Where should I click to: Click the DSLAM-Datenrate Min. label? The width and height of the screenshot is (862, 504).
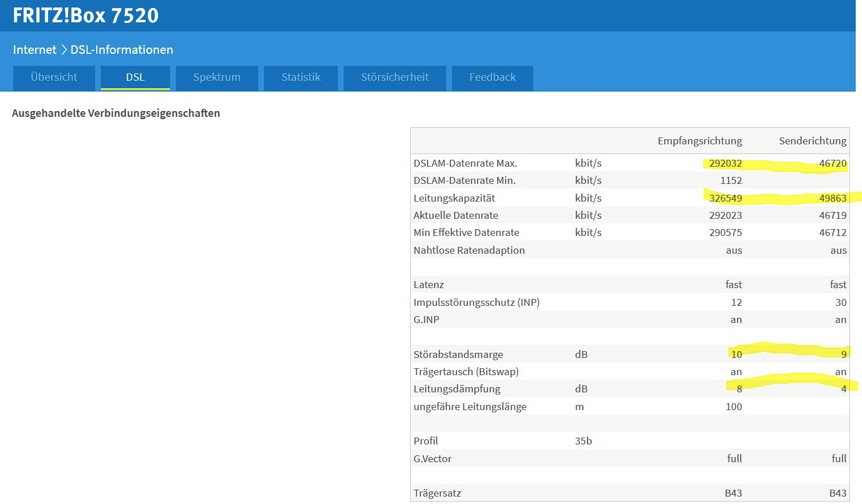click(x=465, y=180)
